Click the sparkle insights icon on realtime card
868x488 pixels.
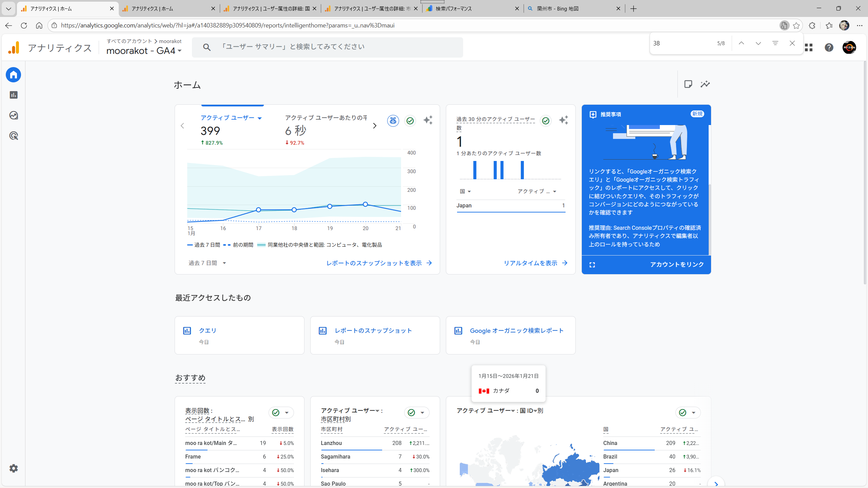click(x=564, y=120)
